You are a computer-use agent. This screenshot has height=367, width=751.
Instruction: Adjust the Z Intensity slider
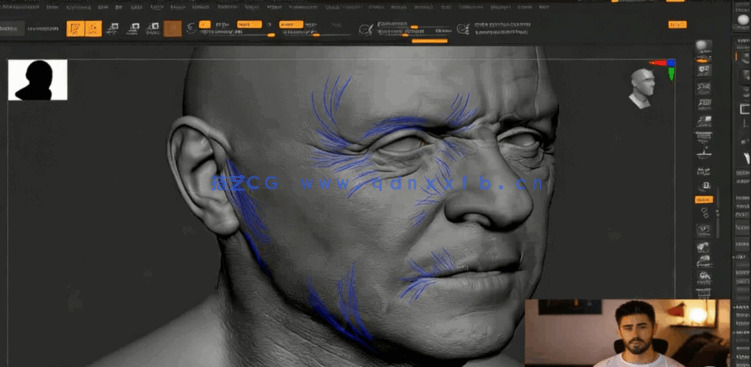tap(316, 34)
